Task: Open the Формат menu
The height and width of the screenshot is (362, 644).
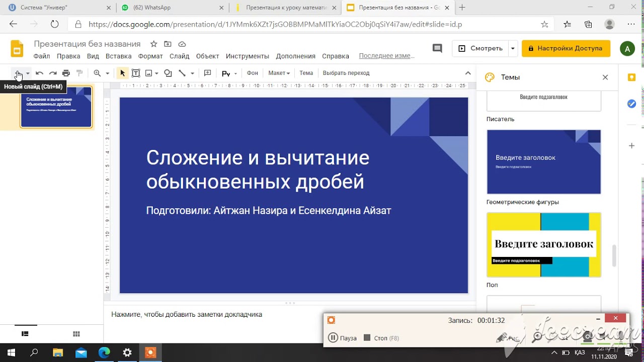Action: 150,56
